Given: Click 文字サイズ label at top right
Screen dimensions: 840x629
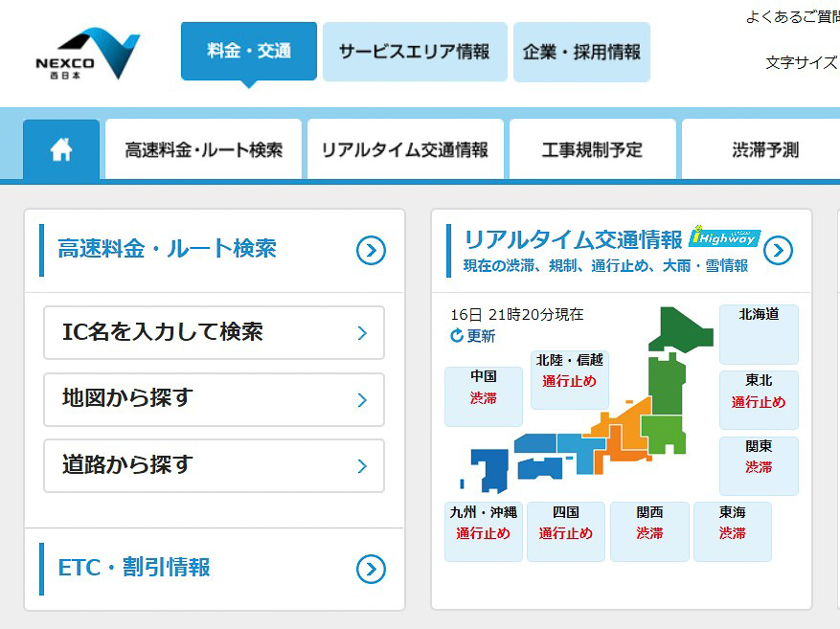Looking at the screenshot, I should pyautogui.click(x=802, y=62).
